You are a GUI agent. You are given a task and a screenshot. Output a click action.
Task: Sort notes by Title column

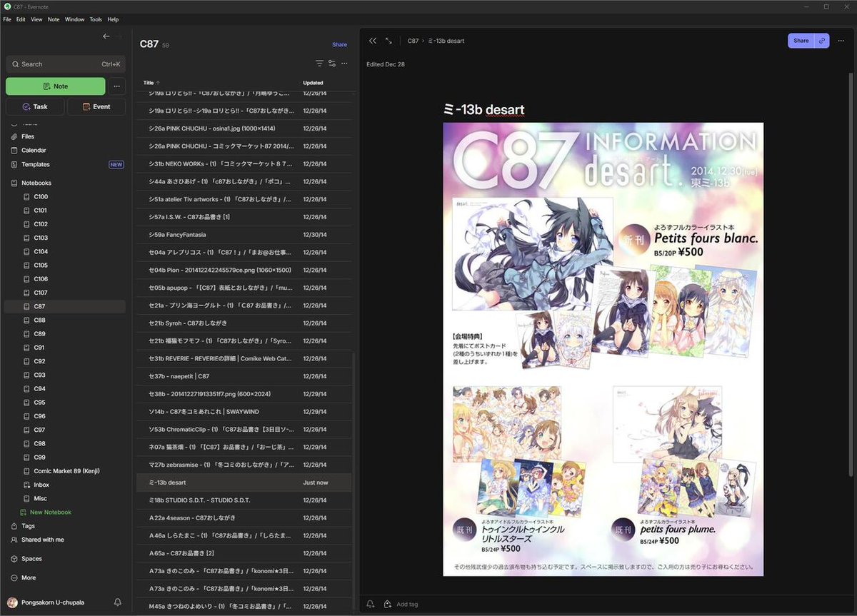coord(149,83)
